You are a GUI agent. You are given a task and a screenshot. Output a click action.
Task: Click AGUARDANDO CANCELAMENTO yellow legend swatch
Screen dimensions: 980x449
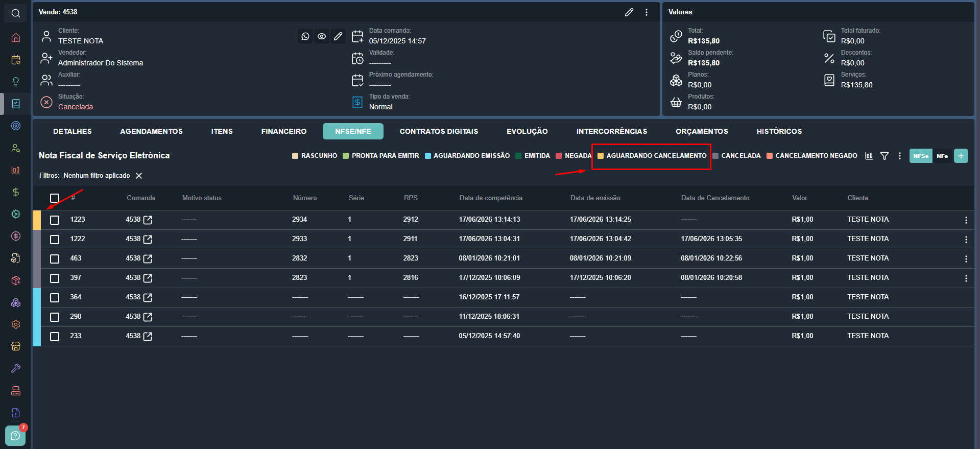[x=601, y=156]
